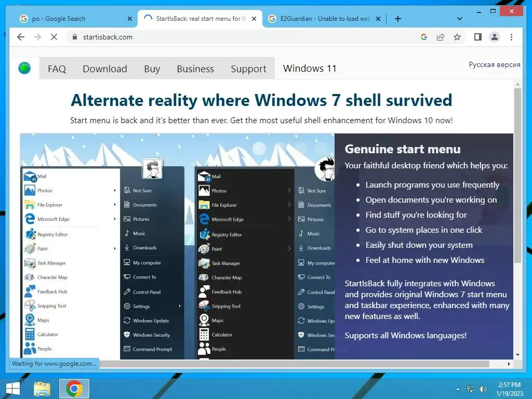Viewport: 532px width, 399px height.
Task: Click the page's vertical scrollbar thumb
Action: click(x=517, y=176)
